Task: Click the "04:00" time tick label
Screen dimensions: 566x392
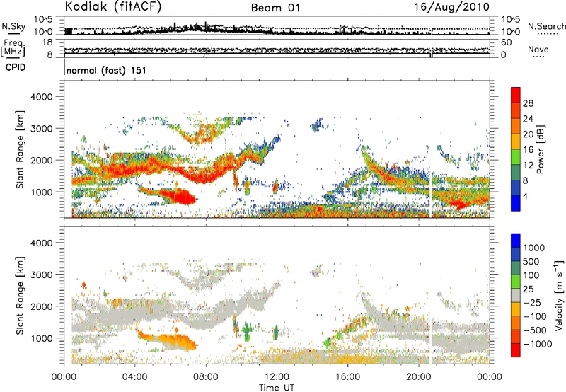Action: [x=134, y=377]
